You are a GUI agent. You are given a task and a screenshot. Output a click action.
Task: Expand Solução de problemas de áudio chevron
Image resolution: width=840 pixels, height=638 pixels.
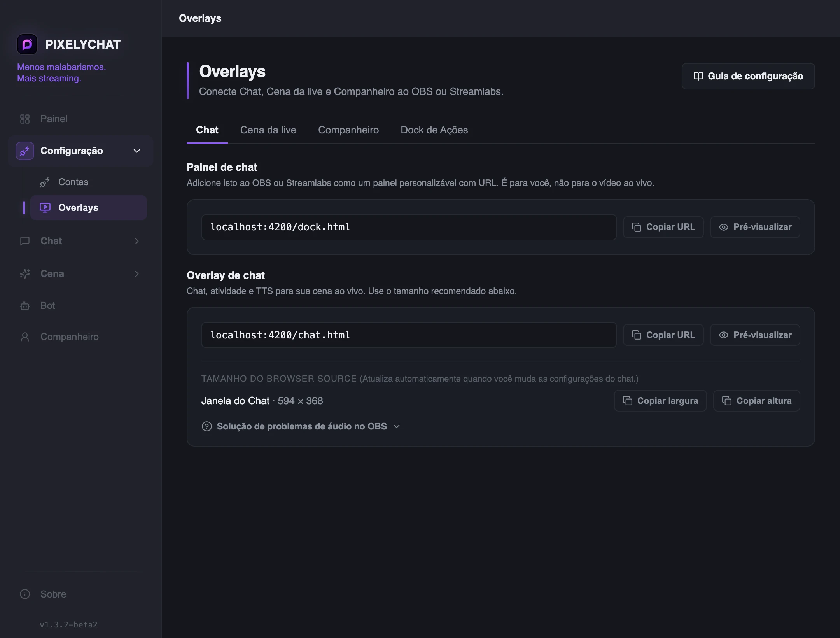tap(397, 426)
